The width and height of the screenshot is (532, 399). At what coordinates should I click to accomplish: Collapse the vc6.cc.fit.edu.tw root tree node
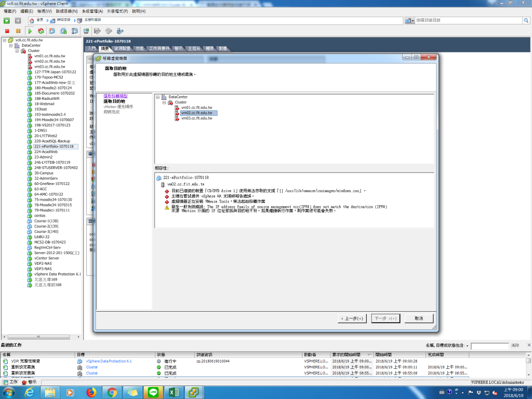[4, 40]
